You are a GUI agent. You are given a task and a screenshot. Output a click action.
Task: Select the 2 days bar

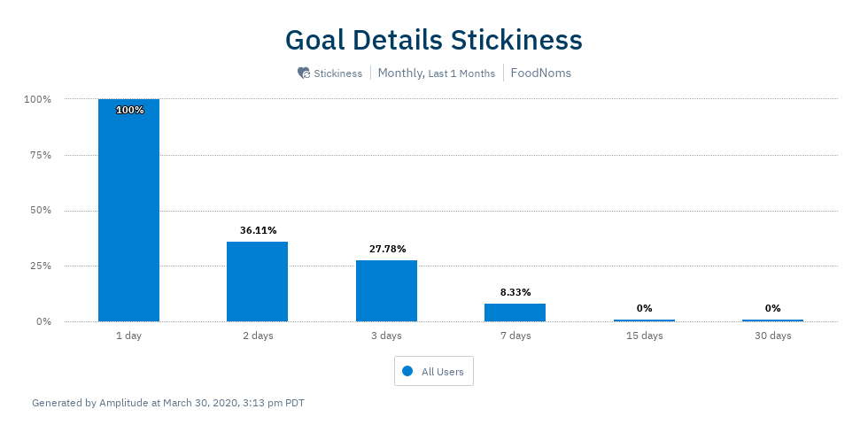click(x=258, y=282)
